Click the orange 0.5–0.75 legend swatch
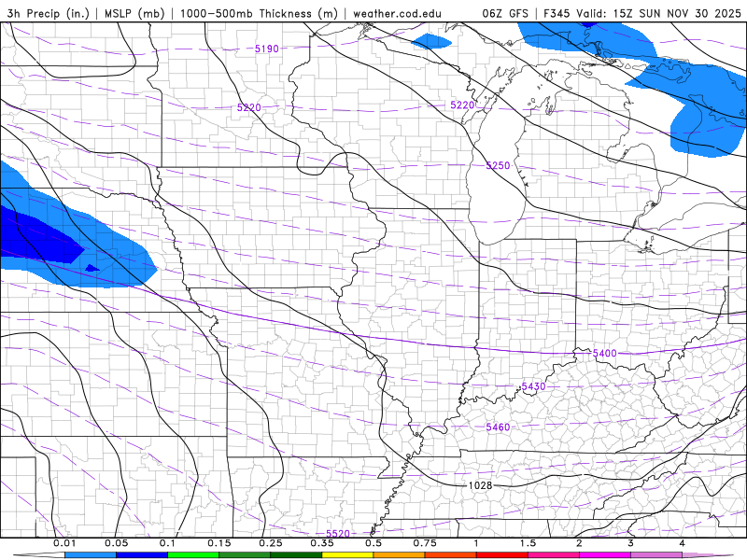This screenshot has width=747, height=560. click(400, 555)
